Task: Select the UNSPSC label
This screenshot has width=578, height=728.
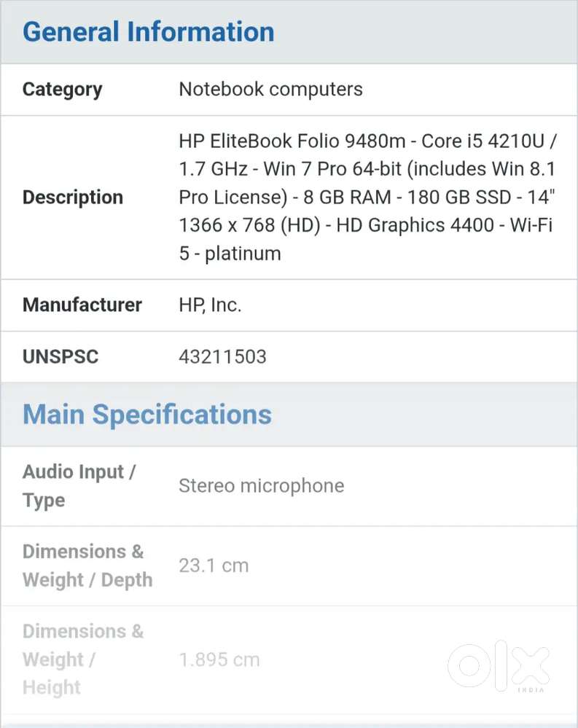Action: pos(60,357)
